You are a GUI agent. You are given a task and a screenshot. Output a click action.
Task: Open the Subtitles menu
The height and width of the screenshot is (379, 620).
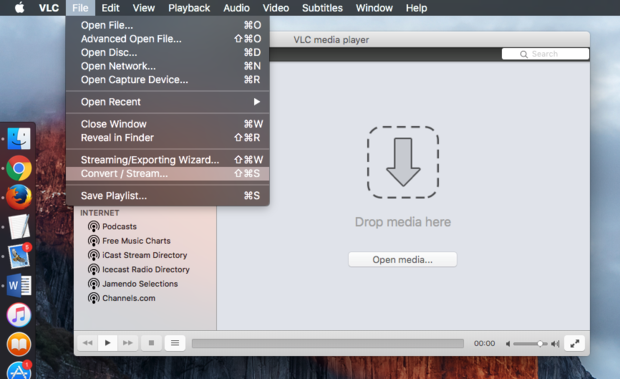[322, 8]
